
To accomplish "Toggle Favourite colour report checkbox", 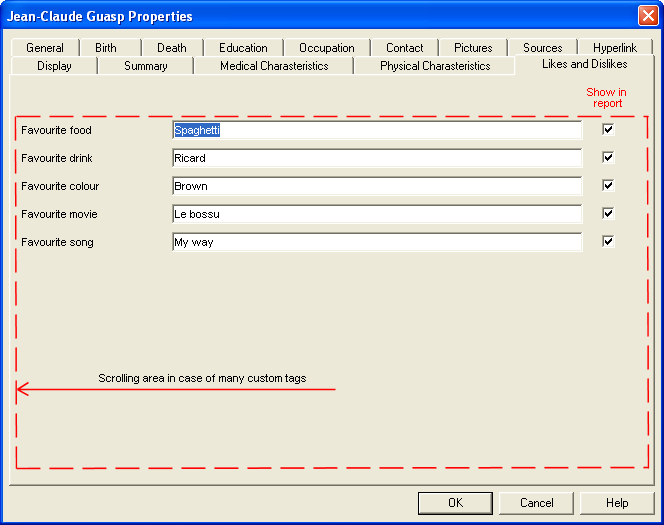I will pos(608,185).
